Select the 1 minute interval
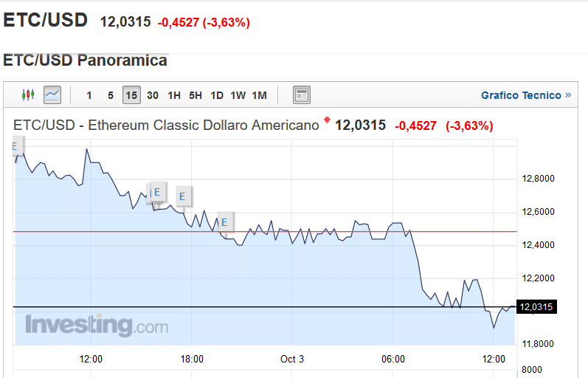The height and width of the screenshot is (378, 588). [89, 95]
